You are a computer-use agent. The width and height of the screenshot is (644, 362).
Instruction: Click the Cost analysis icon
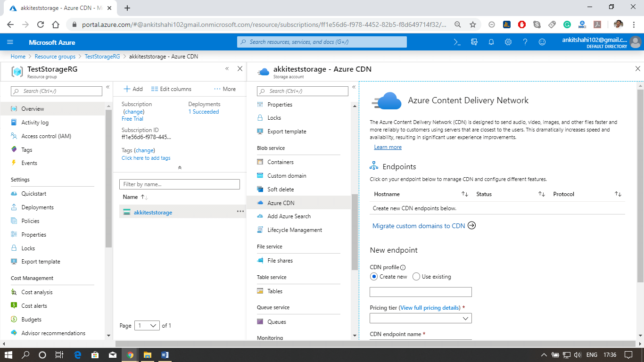pyautogui.click(x=14, y=292)
